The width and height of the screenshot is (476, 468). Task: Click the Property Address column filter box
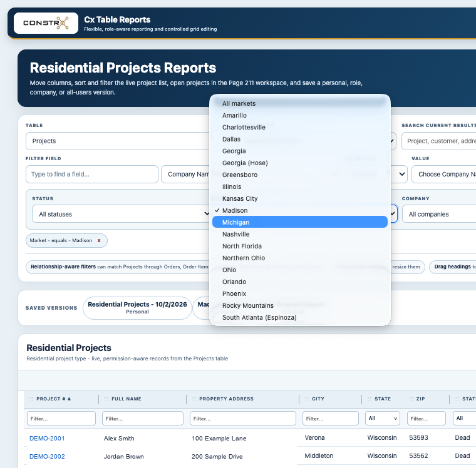point(243,418)
